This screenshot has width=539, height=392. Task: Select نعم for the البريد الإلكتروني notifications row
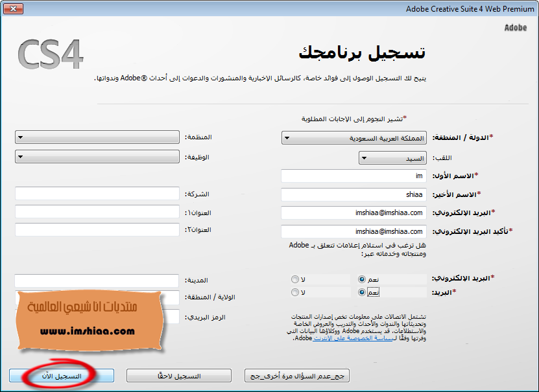[x=362, y=279]
